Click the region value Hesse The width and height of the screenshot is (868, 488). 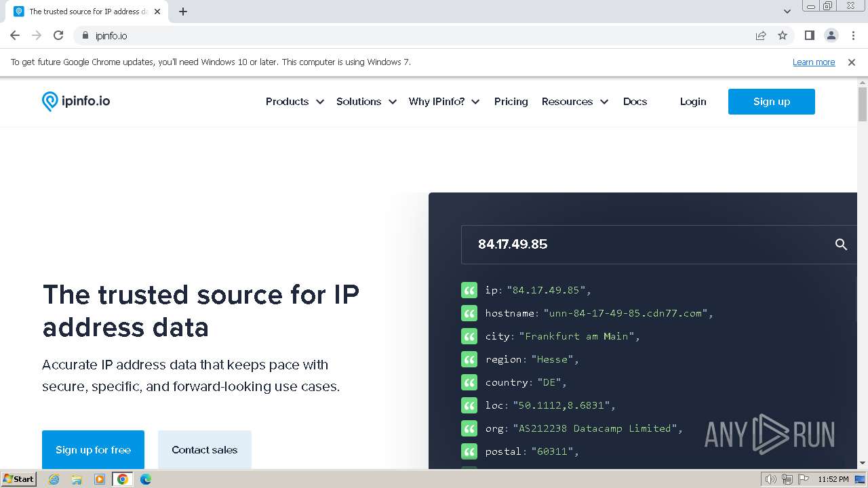[553, 359]
